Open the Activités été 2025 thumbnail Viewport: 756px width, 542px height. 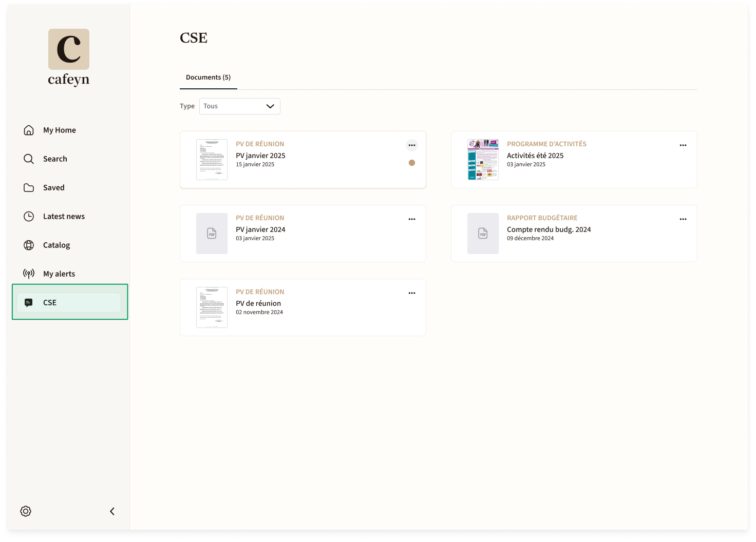(483, 160)
